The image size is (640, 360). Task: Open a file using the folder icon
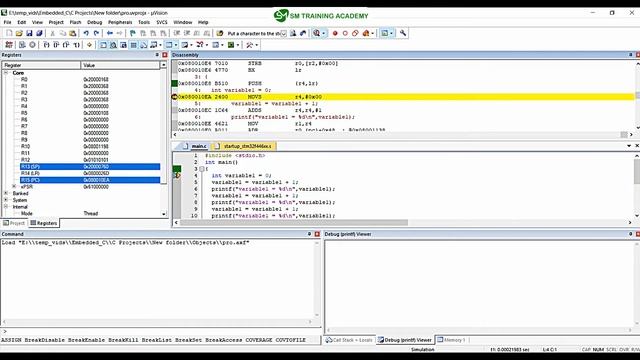pyautogui.click(x=19, y=33)
